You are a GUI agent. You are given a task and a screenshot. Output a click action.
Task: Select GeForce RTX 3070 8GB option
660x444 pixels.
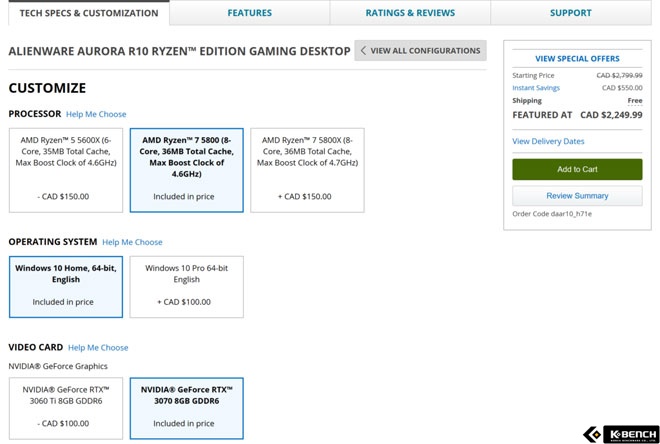(186, 408)
